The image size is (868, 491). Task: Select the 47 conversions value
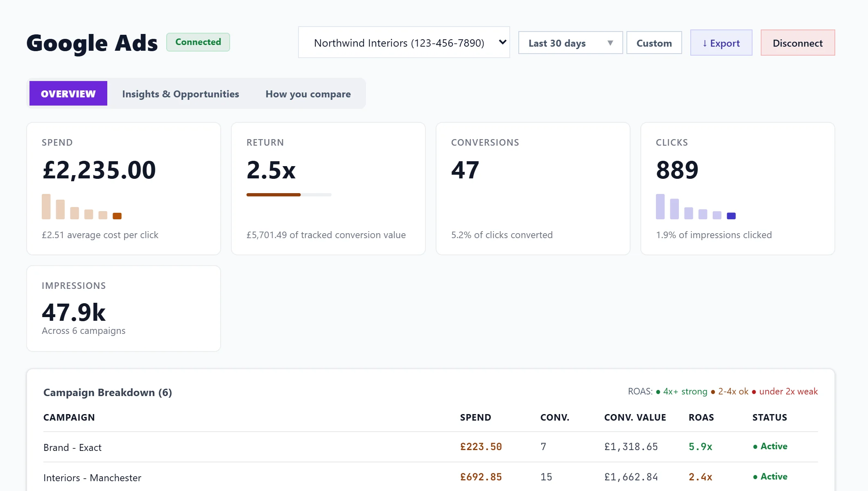point(465,170)
